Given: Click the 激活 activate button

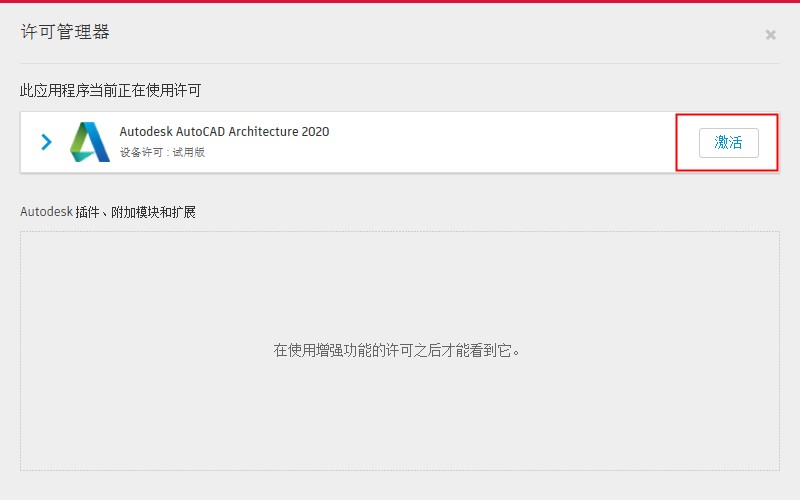Looking at the screenshot, I should (x=728, y=143).
